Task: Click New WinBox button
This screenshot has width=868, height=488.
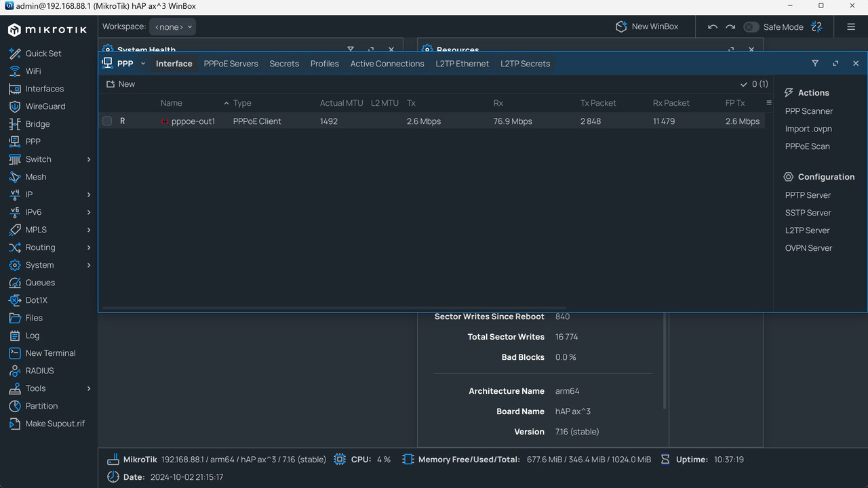Action: 646,26
